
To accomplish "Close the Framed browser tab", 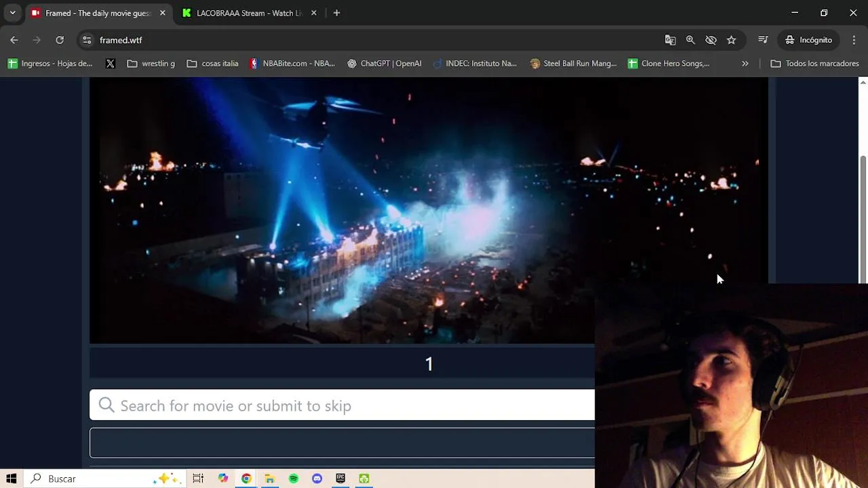I will [x=163, y=13].
